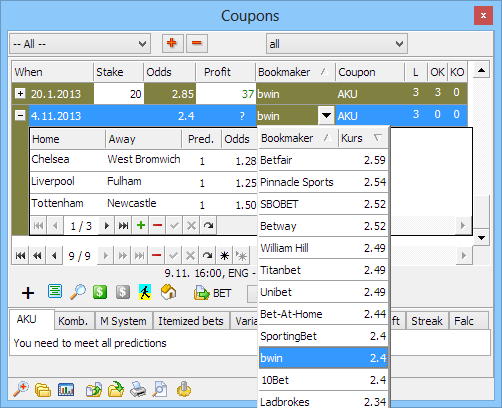Select Ladbrokes in bookmaker list

pyautogui.click(x=323, y=400)
